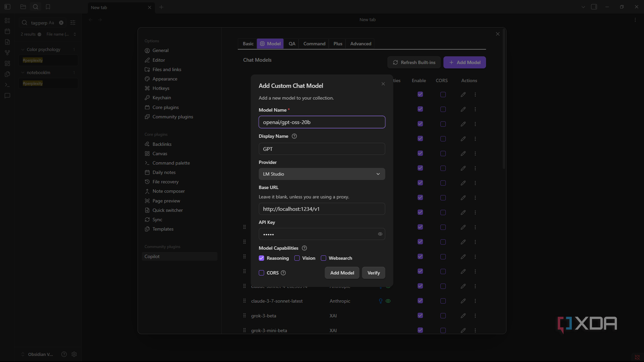Screen dimensions: 644x362
Task: Click the Model Name input field
Action: click(322, 122)
